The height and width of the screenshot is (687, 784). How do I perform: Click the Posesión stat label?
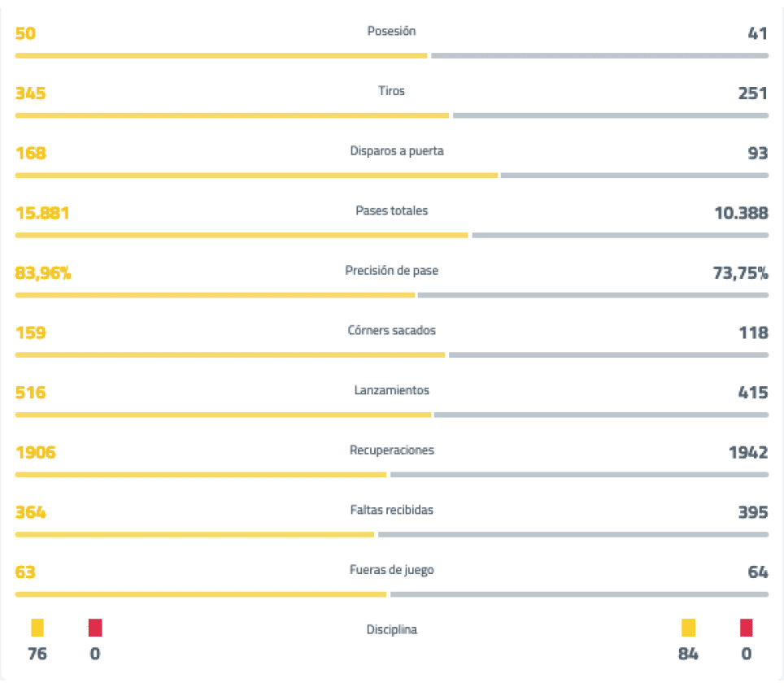tap(391, 31)
